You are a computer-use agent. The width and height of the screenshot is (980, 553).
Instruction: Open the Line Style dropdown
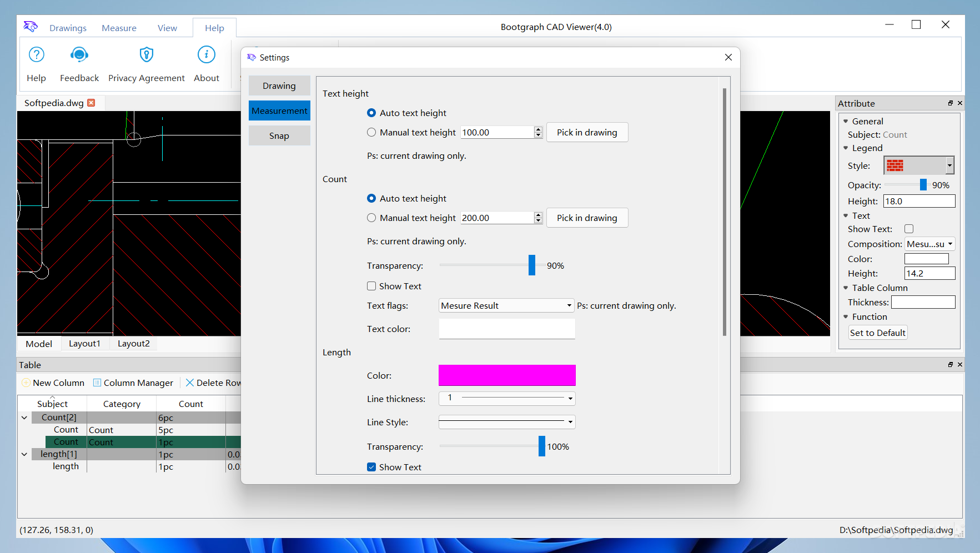(x=507, y=422)
